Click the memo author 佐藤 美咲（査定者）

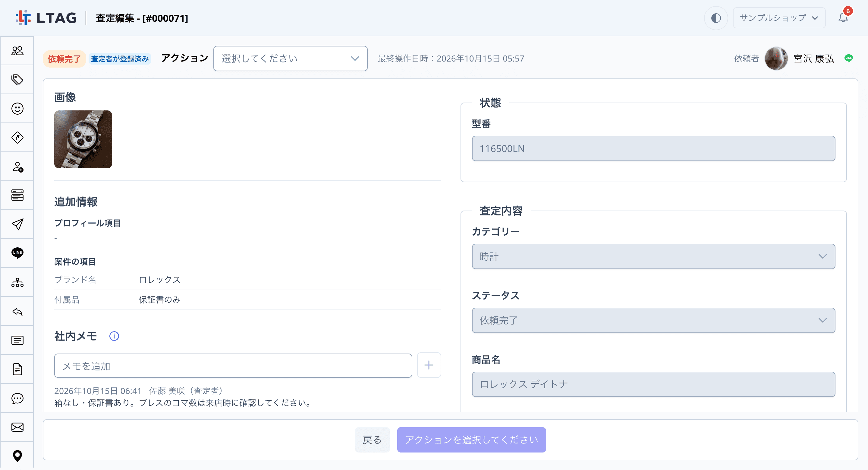click(x=186, y=391)
